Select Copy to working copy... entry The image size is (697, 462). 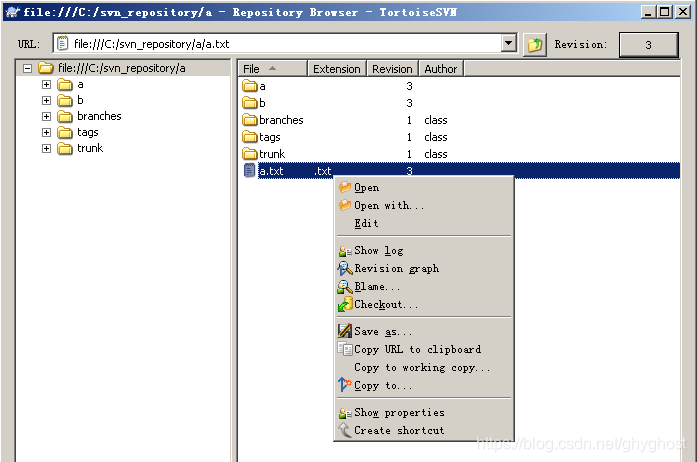pyautogui.click(x=424, y=367)
